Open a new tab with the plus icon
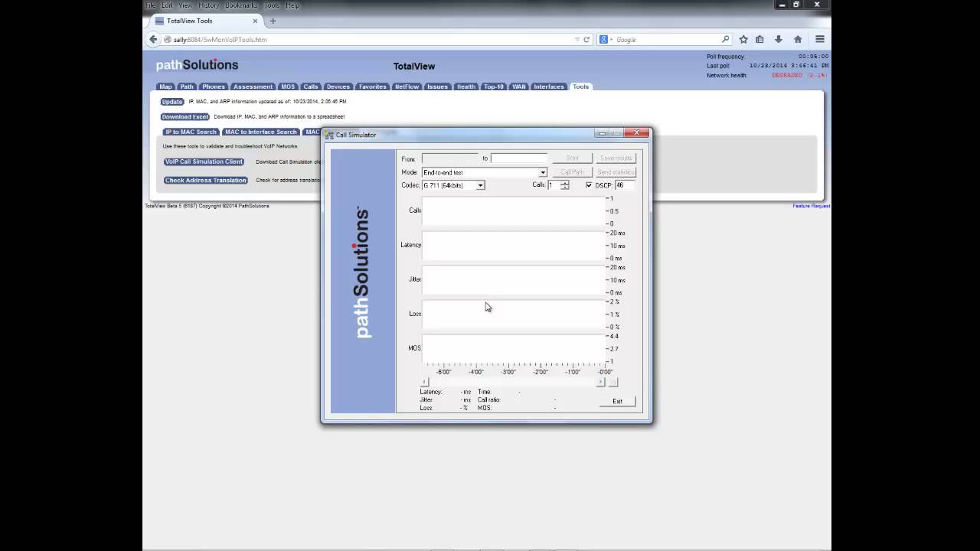 click(x=273, y=21)
